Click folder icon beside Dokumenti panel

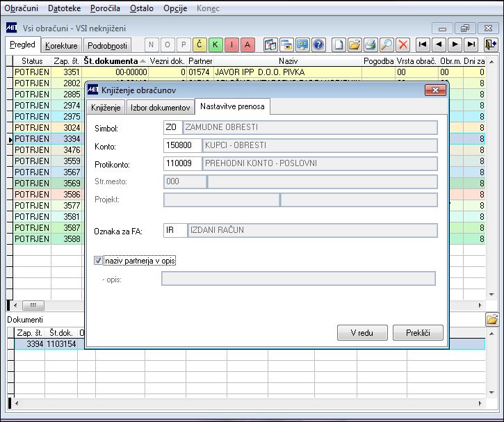point(491,320)
